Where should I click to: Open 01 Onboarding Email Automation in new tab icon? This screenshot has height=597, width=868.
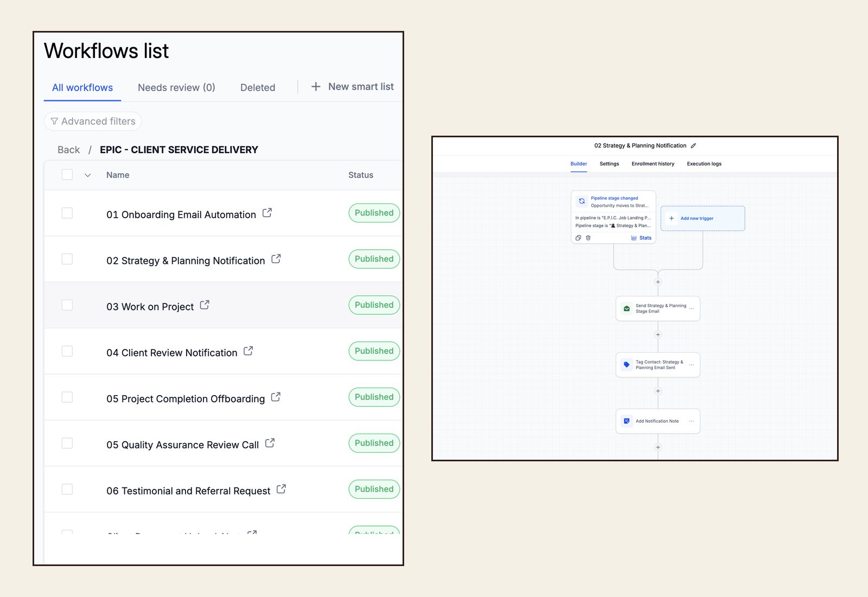click(267, 213)
